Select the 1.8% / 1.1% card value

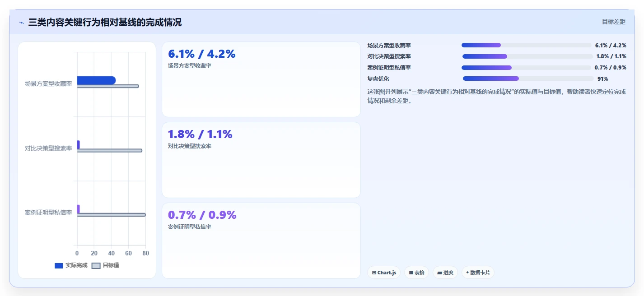[200, 134]
